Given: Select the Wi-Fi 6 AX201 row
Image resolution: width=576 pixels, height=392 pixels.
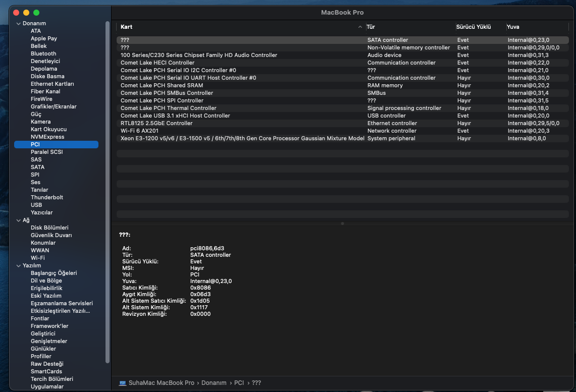Looking at the screenshot, I should pos(139,131).
